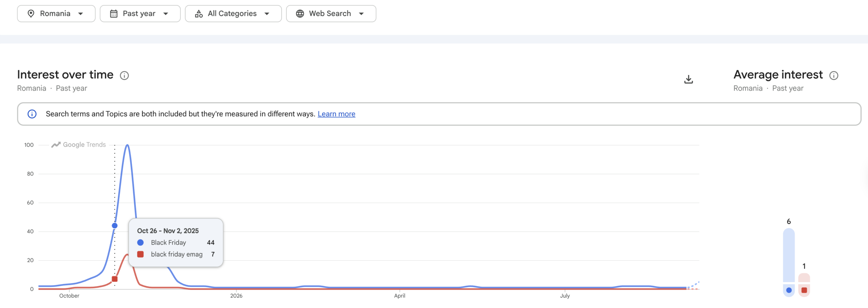The width and height of the screenshot is (868, 308).
Task: Click the red black friday emag swatch in tooltip
Action: tap(140, 254)
